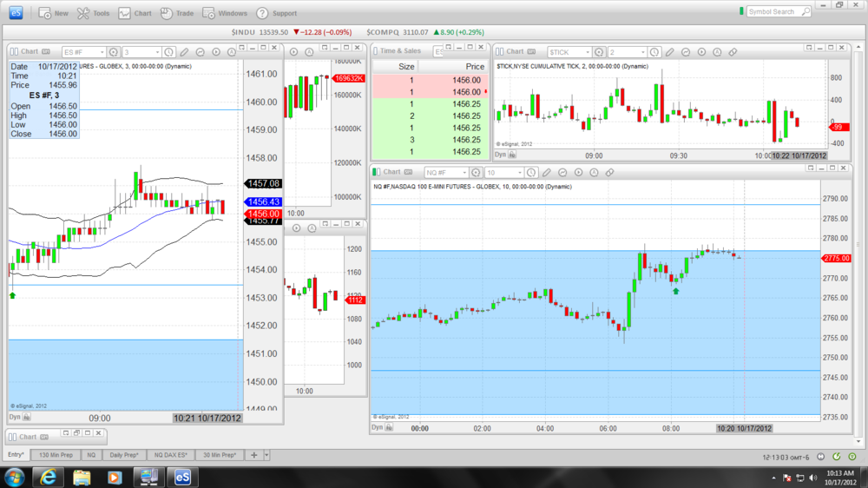Click the play/replay icon in ES chart toolbar
This screenshot has height=488, width=868.
(x=216, y=52)
